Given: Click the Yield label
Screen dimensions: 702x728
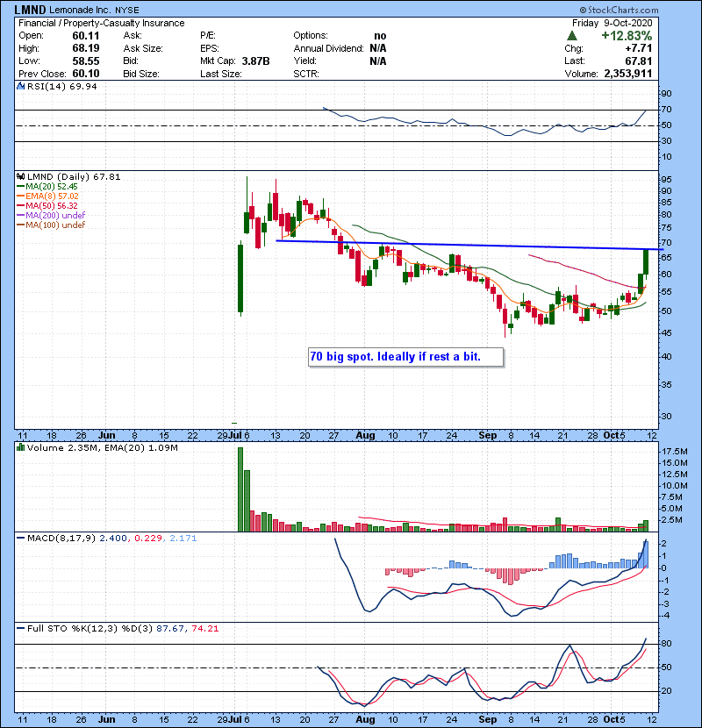Looking at the screenshot, I should [304, 61].
